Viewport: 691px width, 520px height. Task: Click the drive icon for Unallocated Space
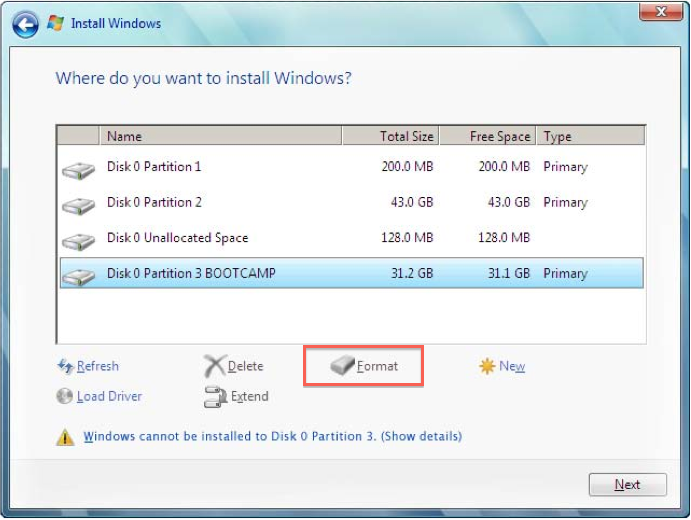78,241
